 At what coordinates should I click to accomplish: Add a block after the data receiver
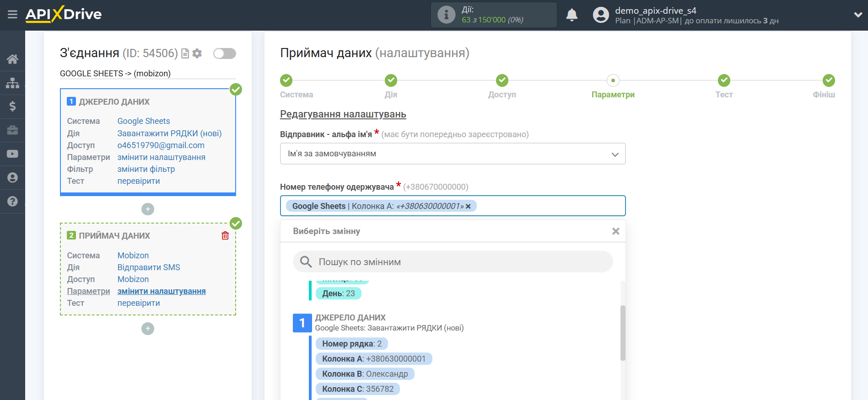pos(148,329)
